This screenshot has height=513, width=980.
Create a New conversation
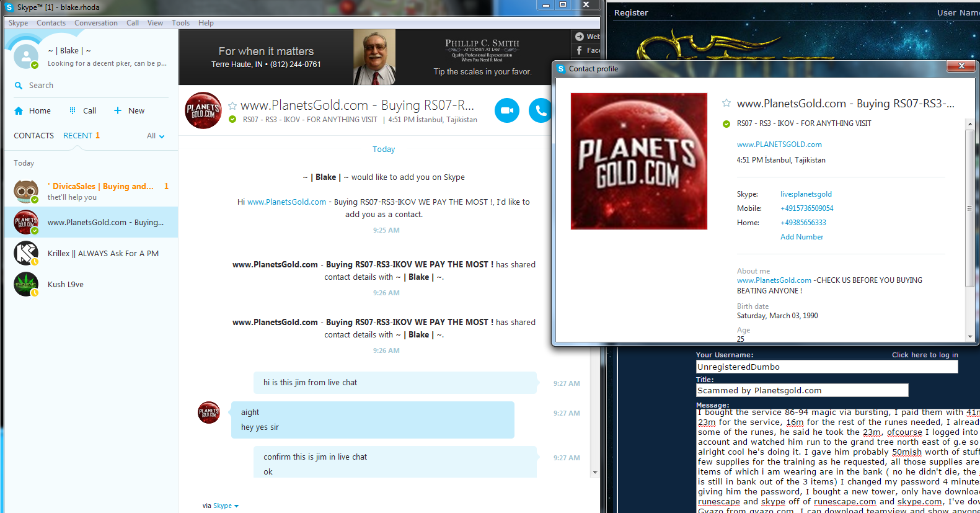[x=129, y=110]
